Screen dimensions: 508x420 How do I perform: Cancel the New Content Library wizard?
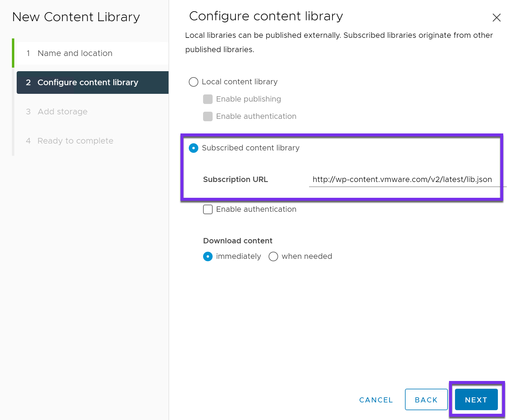[x=375, y=399]
